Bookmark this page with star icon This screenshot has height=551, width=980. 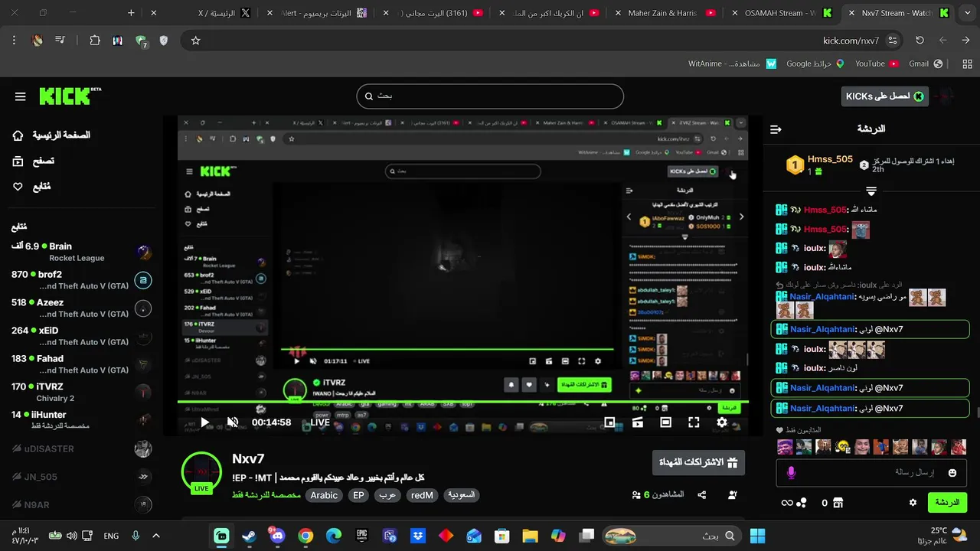[195, 41]
